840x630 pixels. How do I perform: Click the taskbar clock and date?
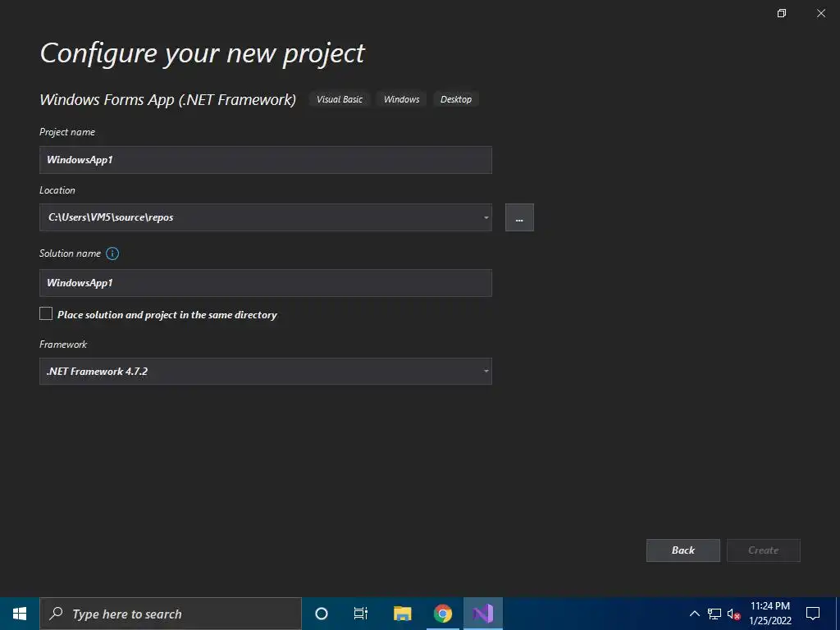(769, 614)
